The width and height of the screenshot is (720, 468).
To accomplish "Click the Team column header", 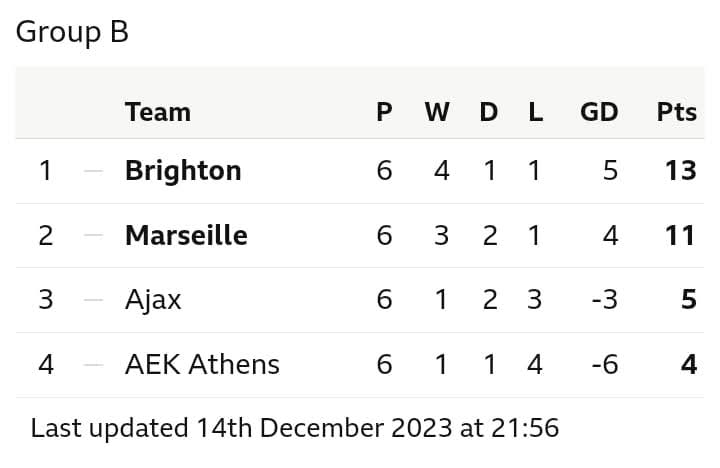I will click(158, 112).
